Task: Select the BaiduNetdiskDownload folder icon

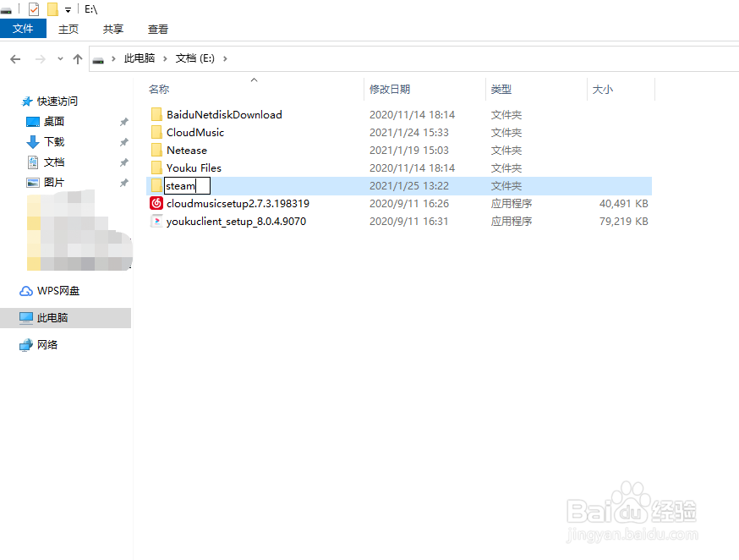Action: [157, 114]
